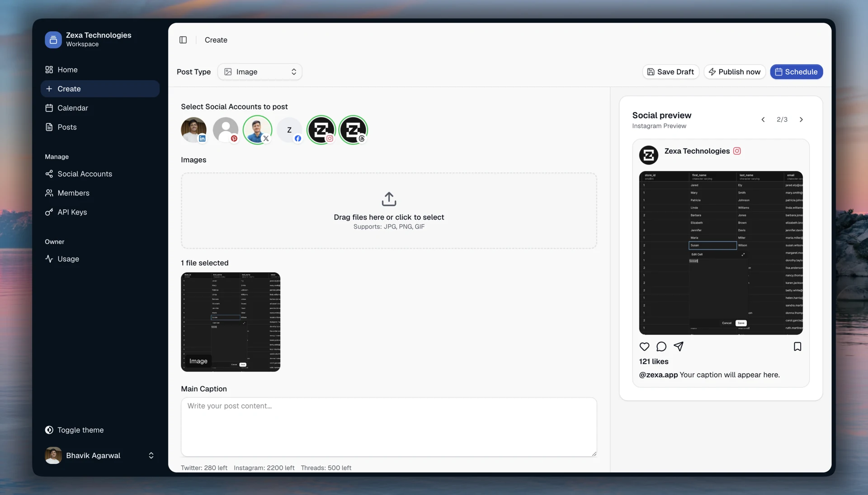This screenshot has width=868, height=495.
Task: Click the Schedule button
Action: point(797,72)
